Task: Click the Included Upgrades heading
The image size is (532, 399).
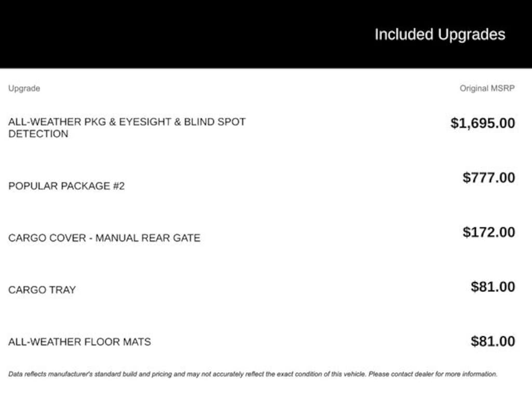Action: coord(440,35)
